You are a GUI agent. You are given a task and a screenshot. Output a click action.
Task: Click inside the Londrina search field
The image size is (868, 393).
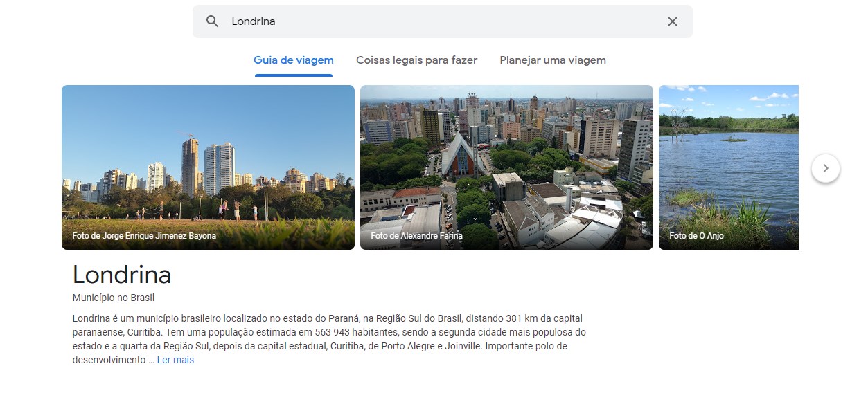click(443, 21)
